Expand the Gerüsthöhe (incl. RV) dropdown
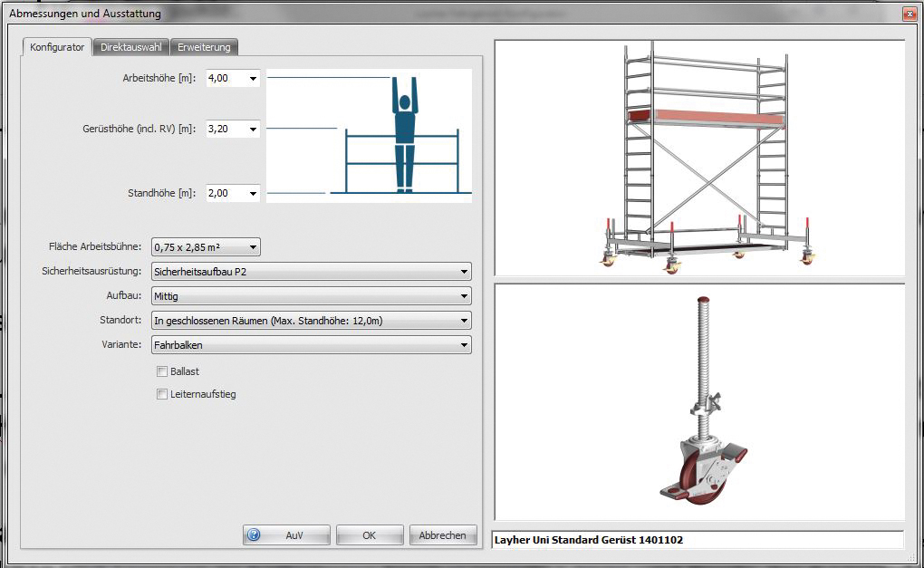 [253, 130]
